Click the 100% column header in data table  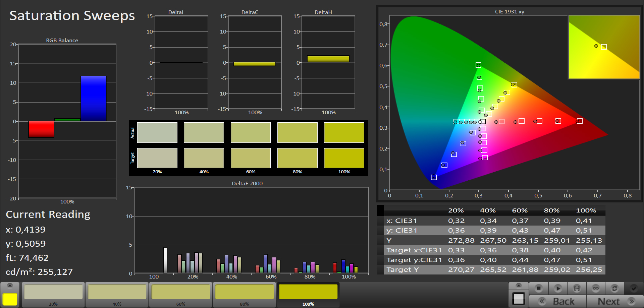586,210
